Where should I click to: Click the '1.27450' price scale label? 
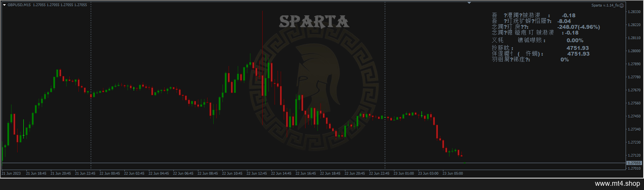(x=634, y=116)
